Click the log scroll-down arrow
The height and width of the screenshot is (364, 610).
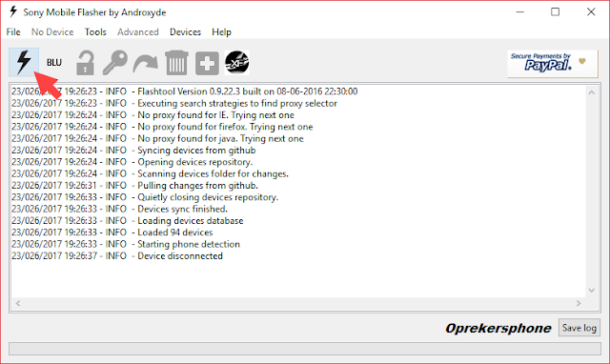[592, 290]
